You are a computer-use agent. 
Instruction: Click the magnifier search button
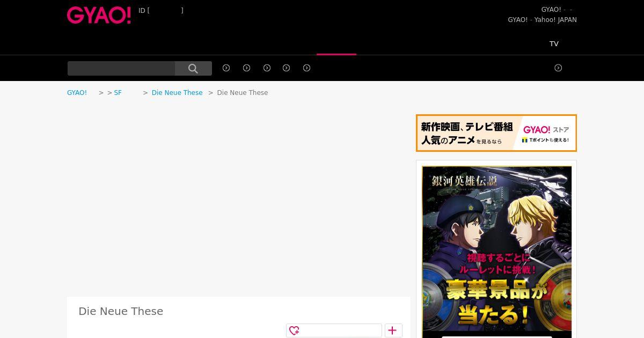[x=193, y=69]
